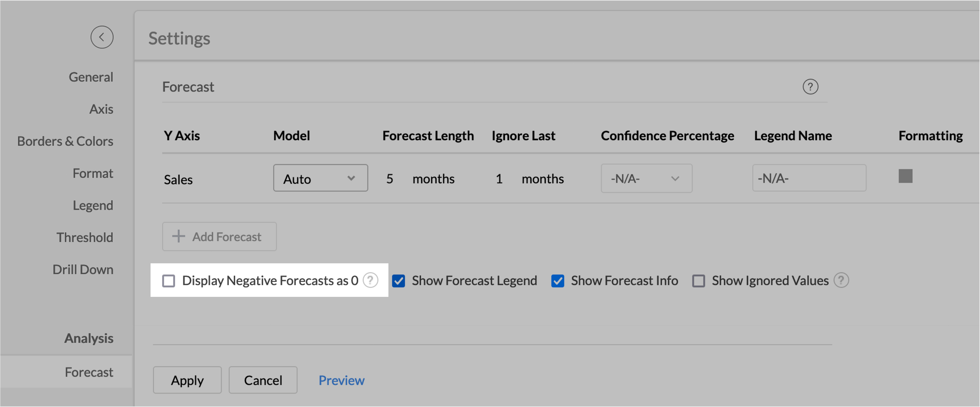Click the Legend Name input field
This screenshot has width=980, height=407.
click(x=809, y=178)
